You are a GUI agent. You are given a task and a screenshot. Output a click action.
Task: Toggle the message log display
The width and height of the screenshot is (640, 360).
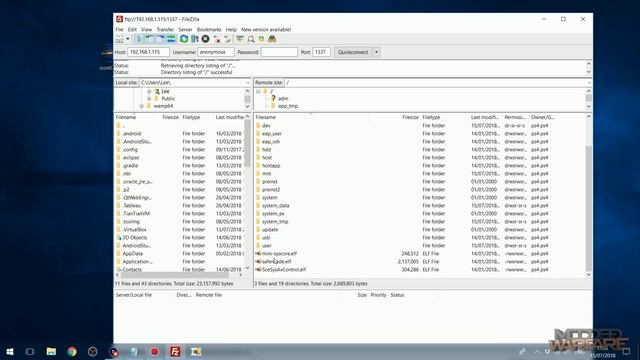139,39
